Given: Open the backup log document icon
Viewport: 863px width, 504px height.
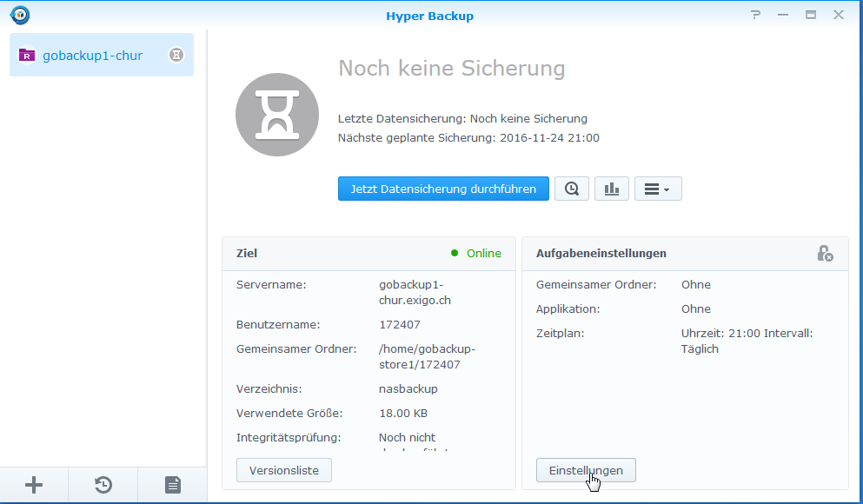Looking at the screenshot, I should pyautogui.click(x=173, y=485).
